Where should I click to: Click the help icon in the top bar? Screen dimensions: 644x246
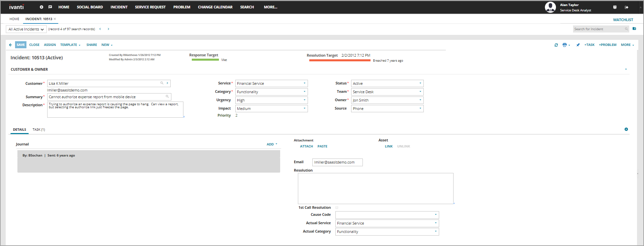click(x=615, y=7)
